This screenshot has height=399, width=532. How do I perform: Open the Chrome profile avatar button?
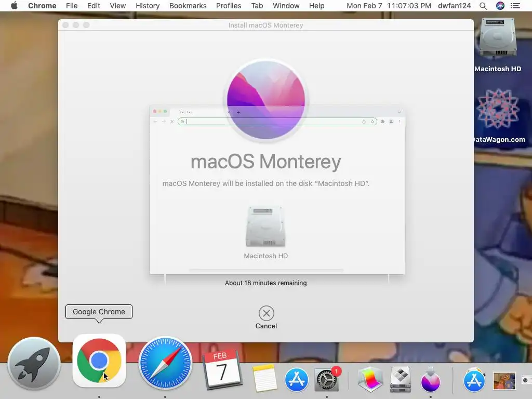coord(391,122)
